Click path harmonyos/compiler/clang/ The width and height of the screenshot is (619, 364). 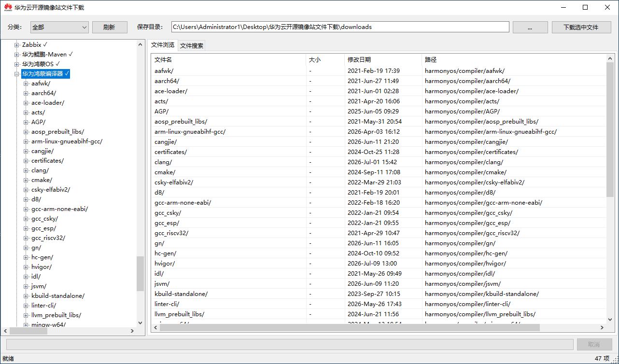[464, 162]
